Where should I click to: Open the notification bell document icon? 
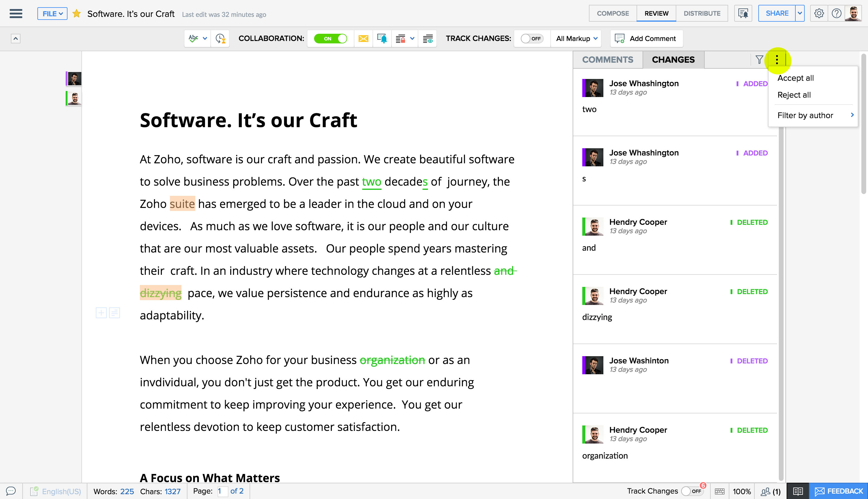click(x=382, y=38)
